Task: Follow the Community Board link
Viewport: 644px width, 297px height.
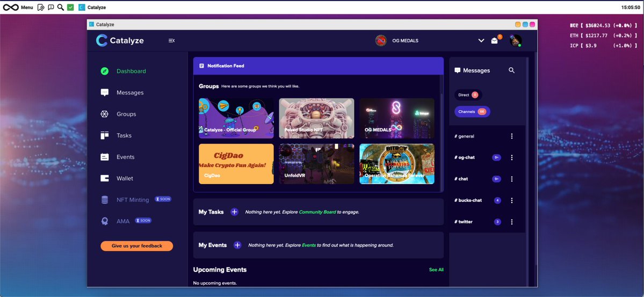Action: click(x=317, y=212)
